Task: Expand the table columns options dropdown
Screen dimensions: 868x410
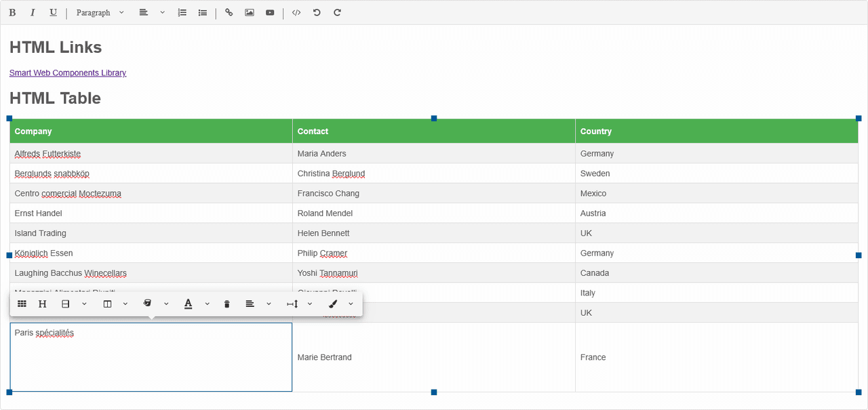Action: [125, 304]
